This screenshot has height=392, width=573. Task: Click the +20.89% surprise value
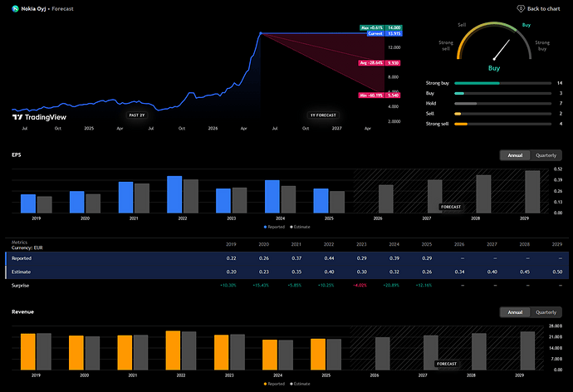click(x=391, y=286)
